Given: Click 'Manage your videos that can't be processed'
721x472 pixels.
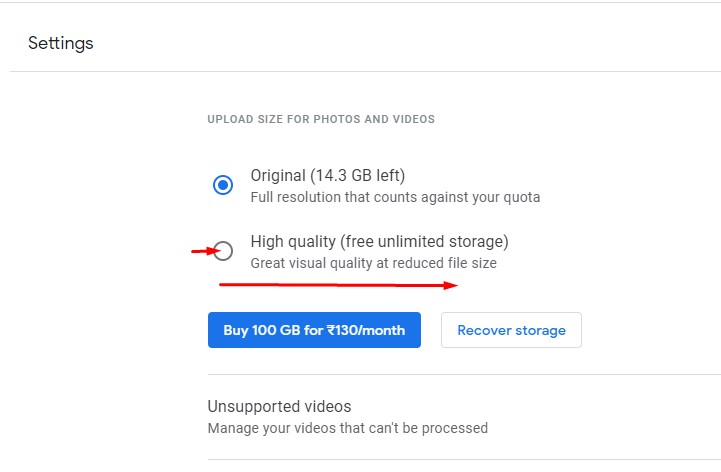Looking at the screenshot, I should point(348,428).
